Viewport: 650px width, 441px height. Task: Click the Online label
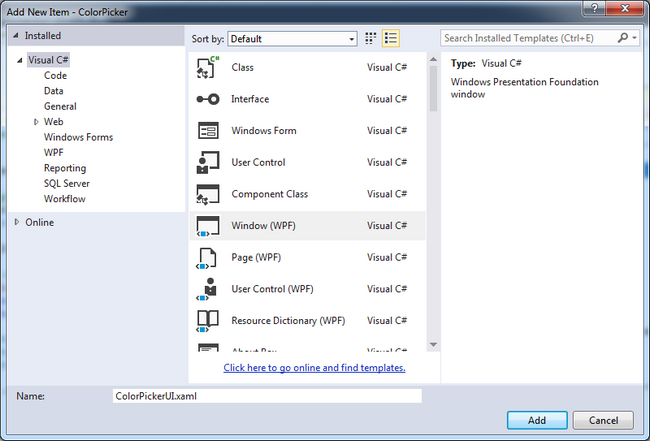tap(39, 223)
